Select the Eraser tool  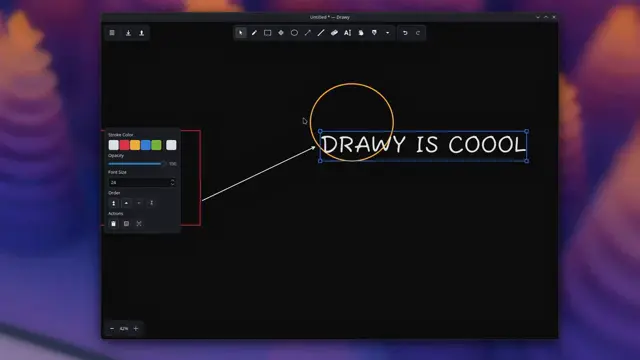334,33
